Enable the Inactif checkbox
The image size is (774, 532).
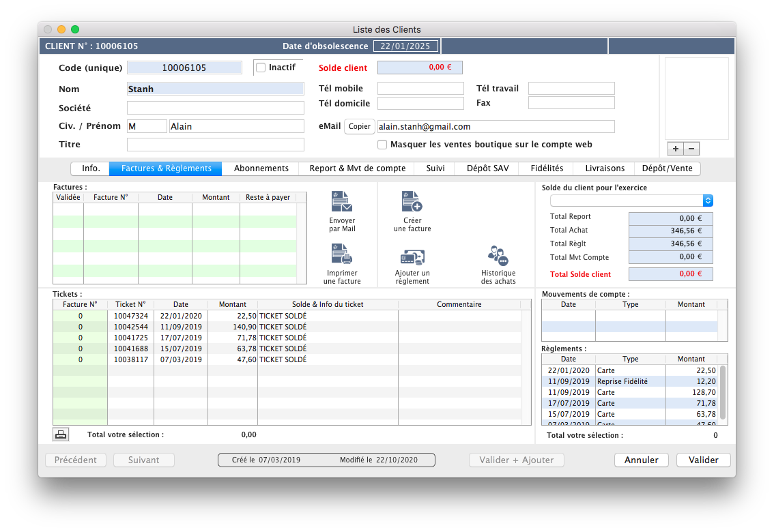[x=261, y=68]
